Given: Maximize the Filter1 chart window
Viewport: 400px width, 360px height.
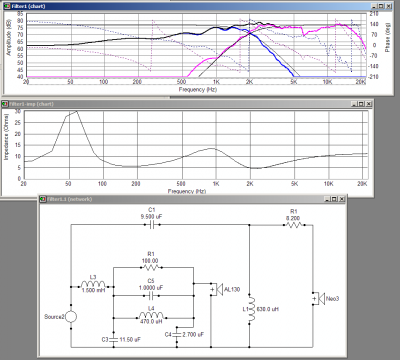Looking at the screenshot, I should coord(381,6).
